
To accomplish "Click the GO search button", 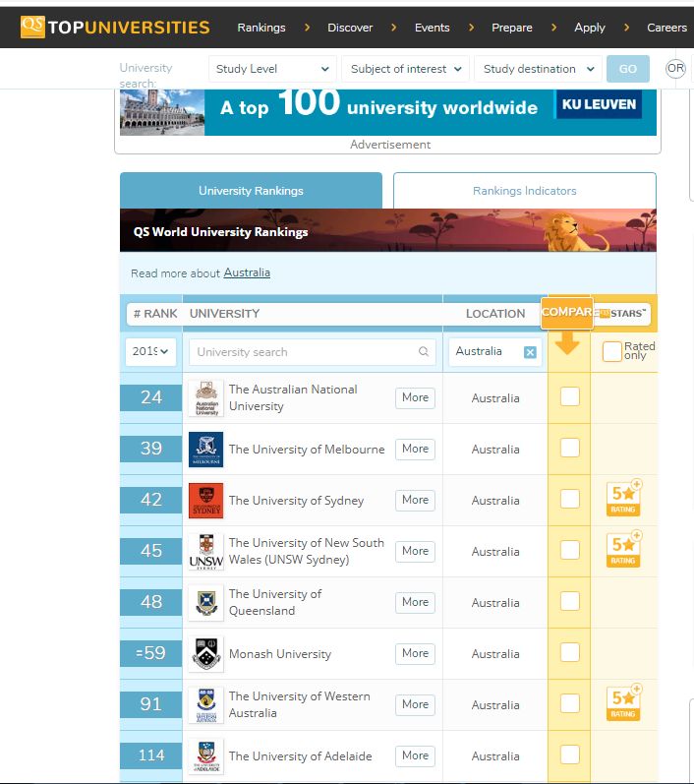I will click(x=628, y=69).
